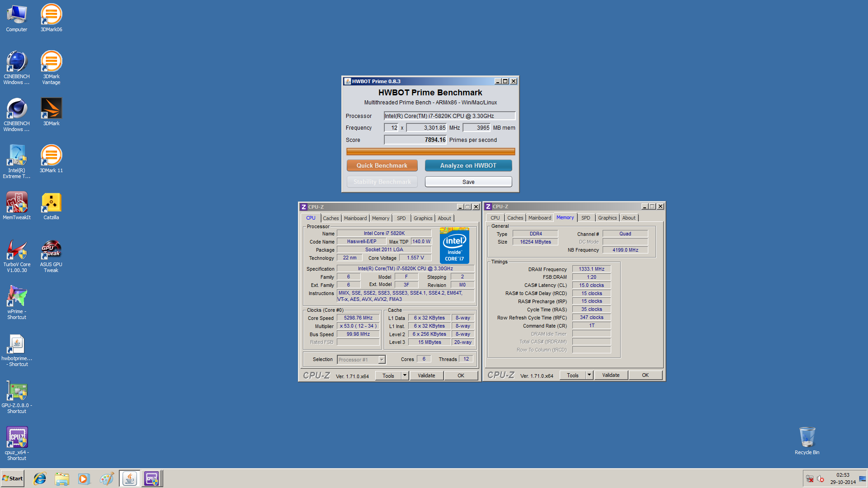The image size is (868, 488).
Task: Click the Core Speed 5298.76 MHz value
Action: pos(358,318)
